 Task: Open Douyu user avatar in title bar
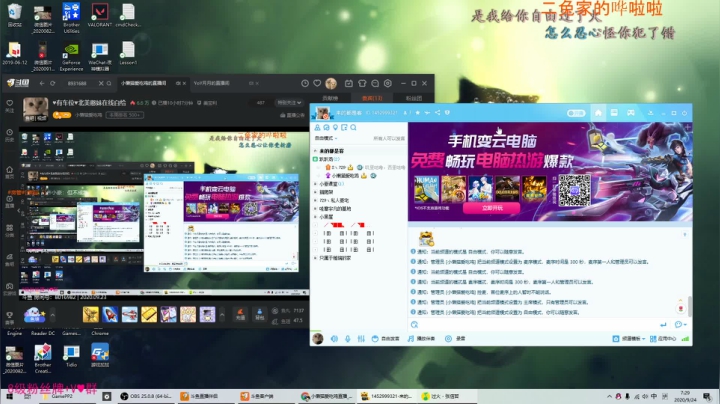pos(331,83)
